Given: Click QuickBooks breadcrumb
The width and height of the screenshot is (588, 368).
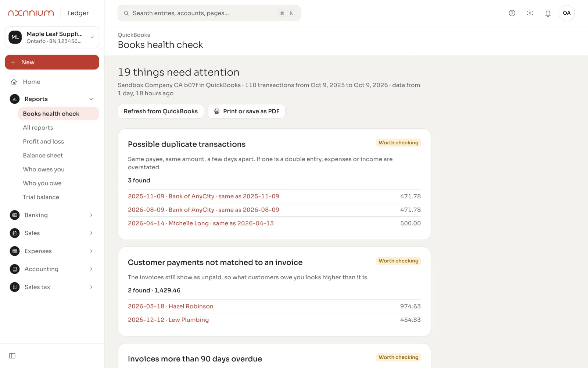Looking at the screenshot, I should coord(134,35).
